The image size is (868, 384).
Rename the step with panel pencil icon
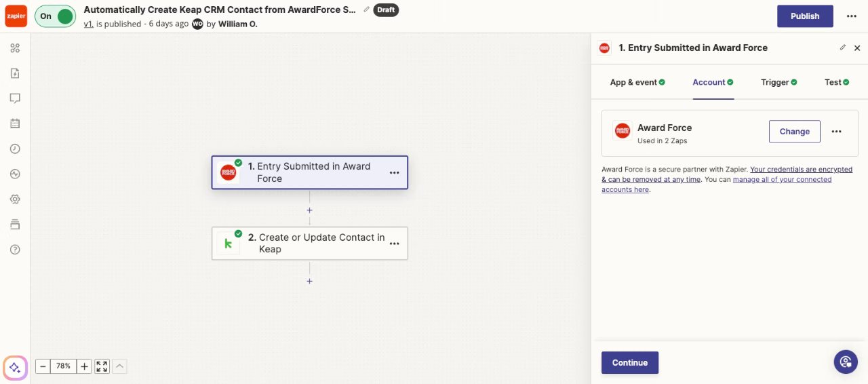tap(843, 47)
